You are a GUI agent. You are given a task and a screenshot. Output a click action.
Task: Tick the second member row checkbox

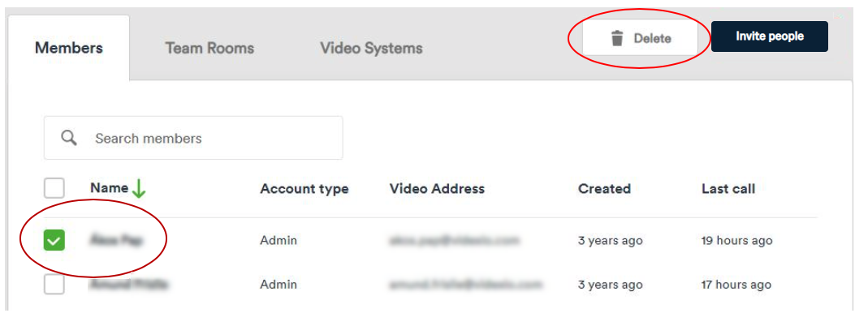pyautogui.click(x=54, y=285)
